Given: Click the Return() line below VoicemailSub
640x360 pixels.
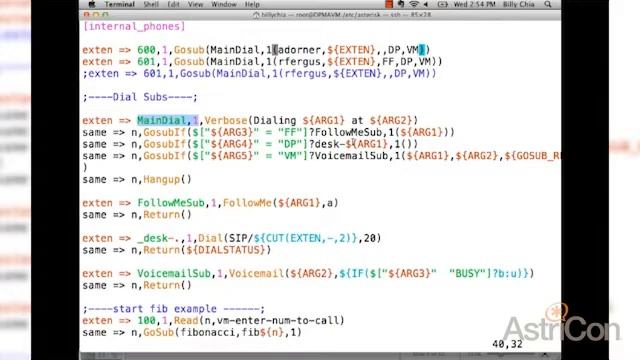Looking at the screenshot, I should click(137, 285).
